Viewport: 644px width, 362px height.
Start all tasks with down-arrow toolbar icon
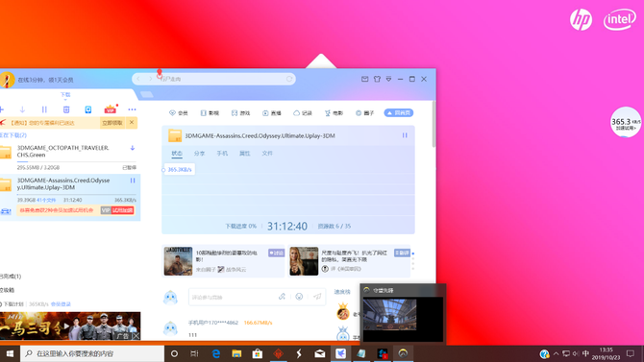tap(23, 109)
